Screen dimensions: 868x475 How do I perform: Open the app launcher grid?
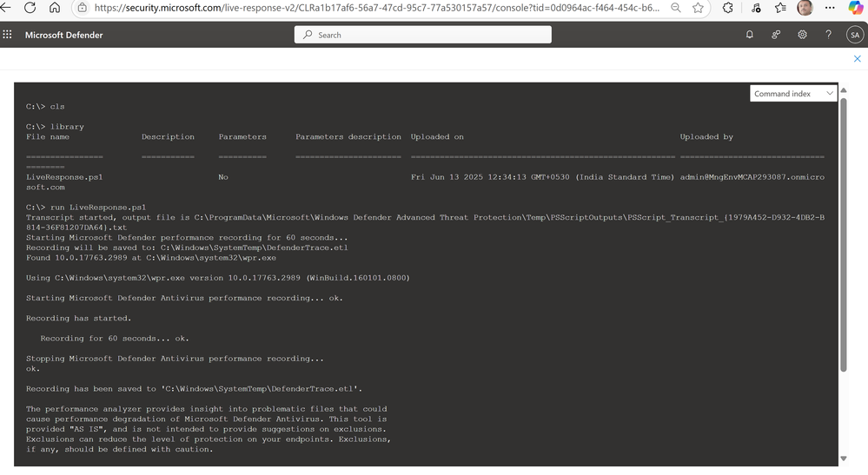7,34
